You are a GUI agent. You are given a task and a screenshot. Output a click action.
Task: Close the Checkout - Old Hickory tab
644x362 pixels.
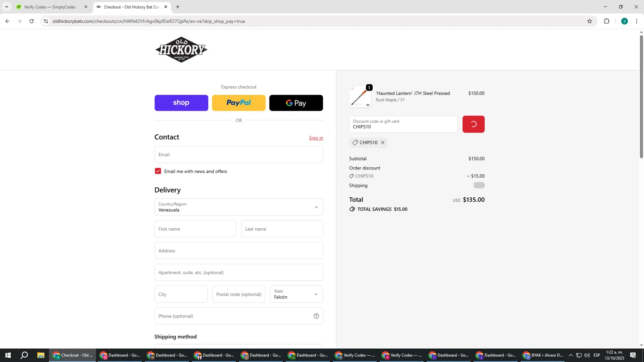166,7
